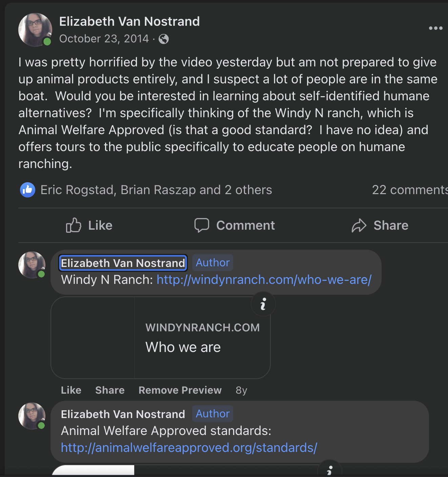Screen dimensions: 448x477
Task: Open the post author's profile picture
Action: point(35,30)
